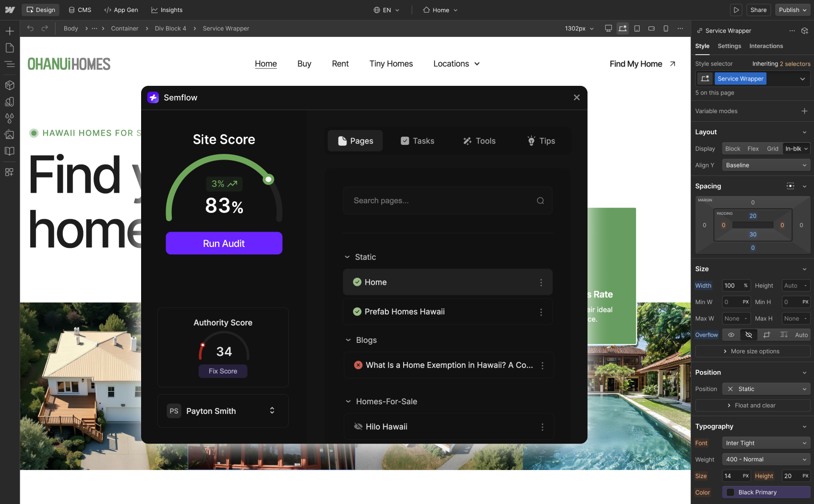814x504 pixels.
Task: Click the Site Score gauge handle
Action: click(x=269, y=179)
